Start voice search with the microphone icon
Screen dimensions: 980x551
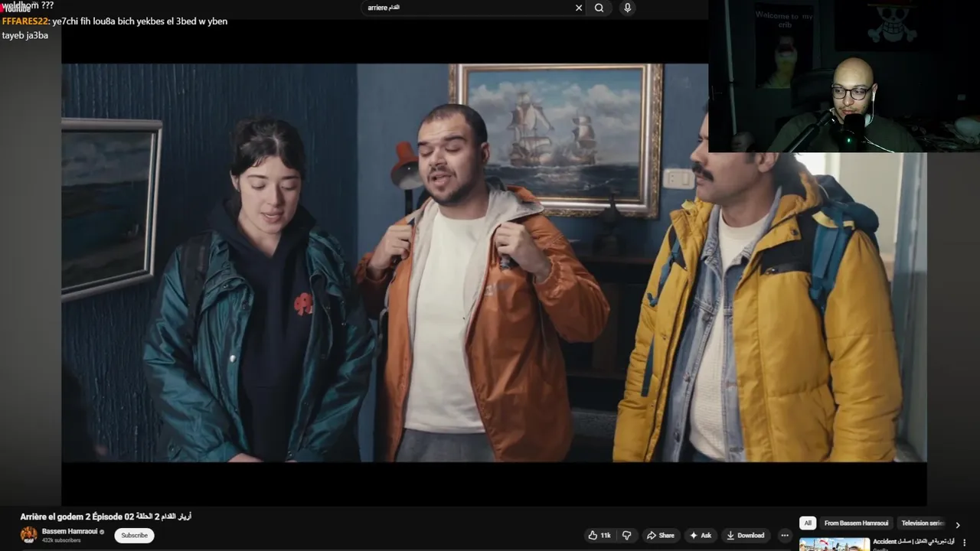(628, 8)
